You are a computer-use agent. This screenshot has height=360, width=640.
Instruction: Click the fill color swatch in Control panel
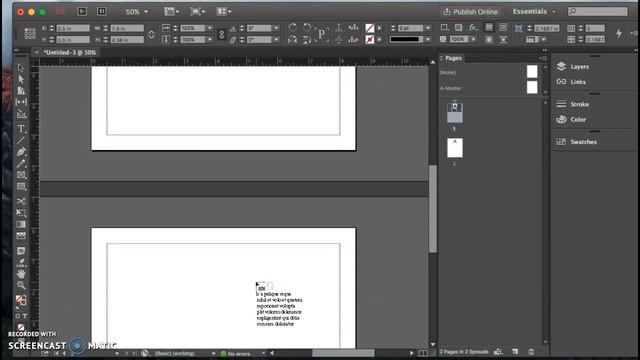coord(370,28)
